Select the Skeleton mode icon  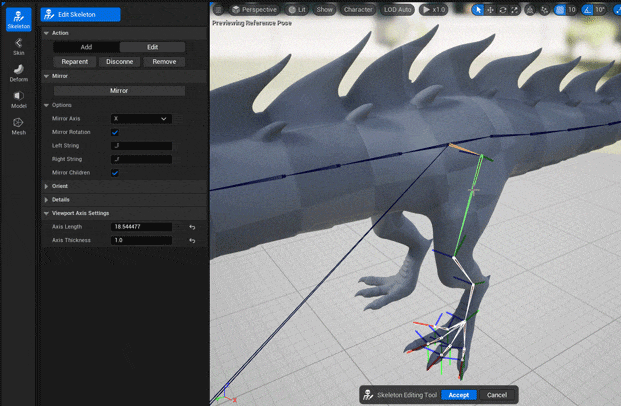(x=19, y=19)
